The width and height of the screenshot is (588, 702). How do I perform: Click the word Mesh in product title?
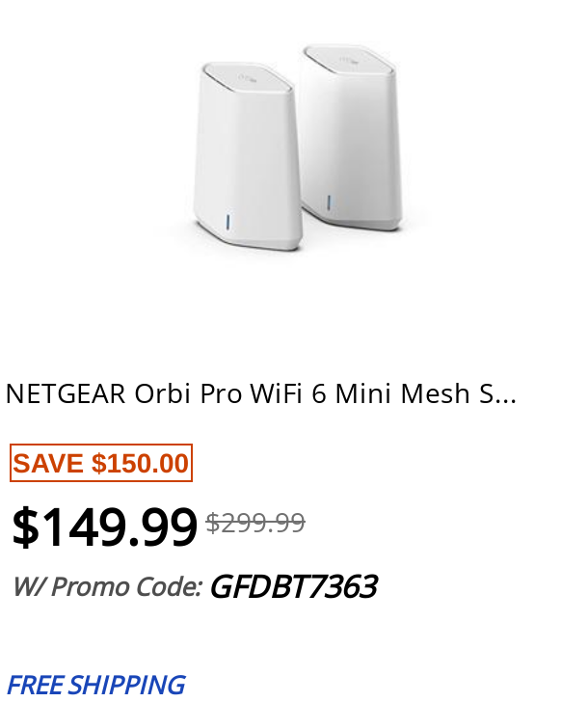coord(435,394)
